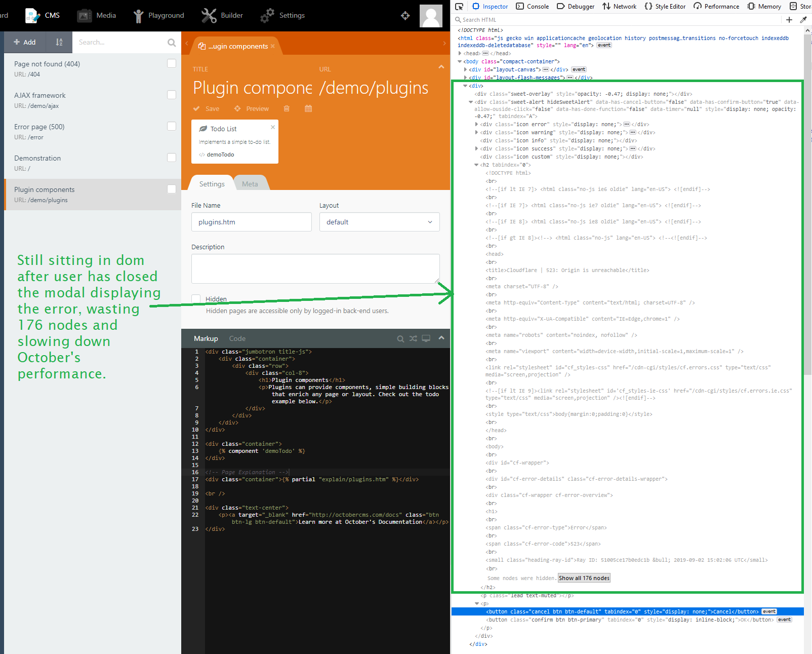812x654 pixels.
Task: Click the Show all 176 nodes button
Action: coord(584,578)
